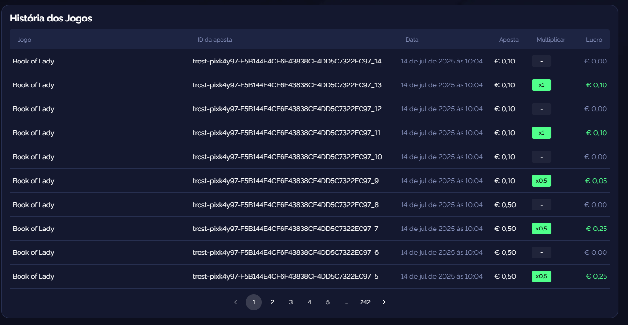
Task: Click dash multiplier badge in row EC97_10
Action: coord(542,157)
